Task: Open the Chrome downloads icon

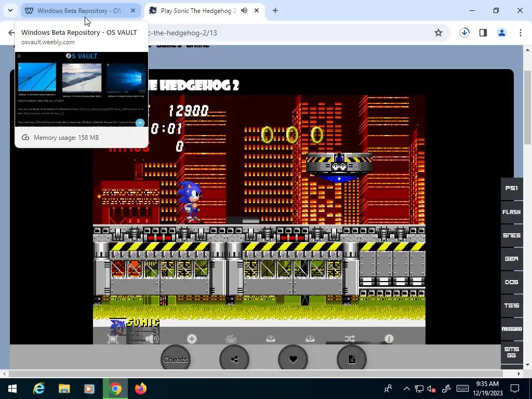Action: click(464, 33)
